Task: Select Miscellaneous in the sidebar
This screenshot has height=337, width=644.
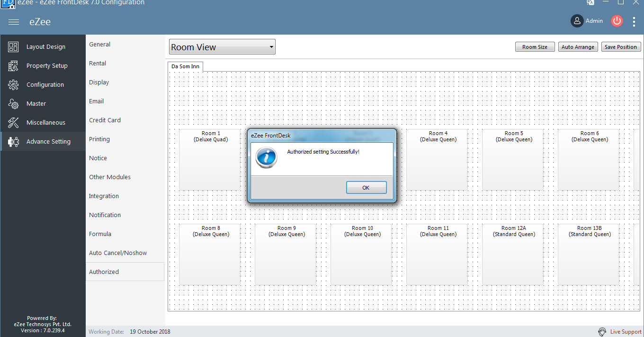Action: point(43,122)
